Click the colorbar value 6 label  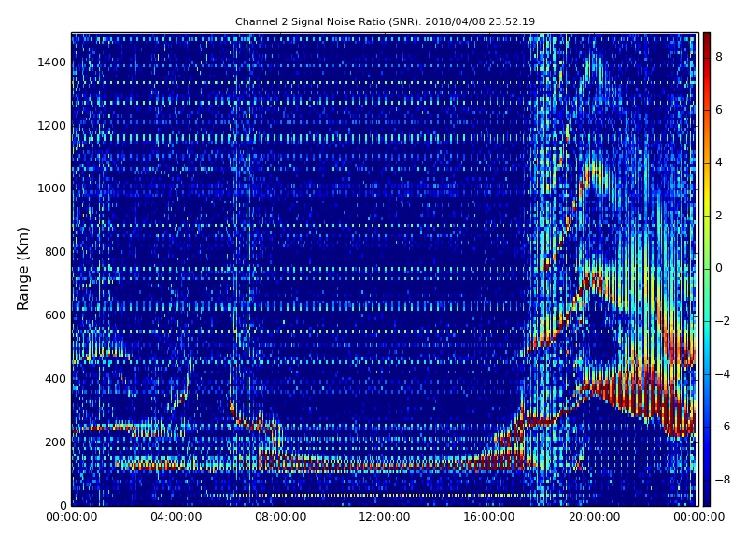tap(719, 110)
